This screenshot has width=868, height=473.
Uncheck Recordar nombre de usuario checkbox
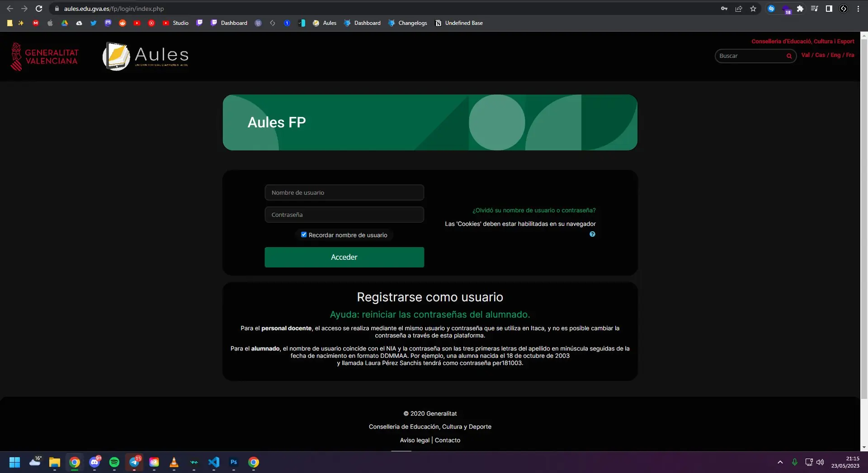(x=304, y=234)
